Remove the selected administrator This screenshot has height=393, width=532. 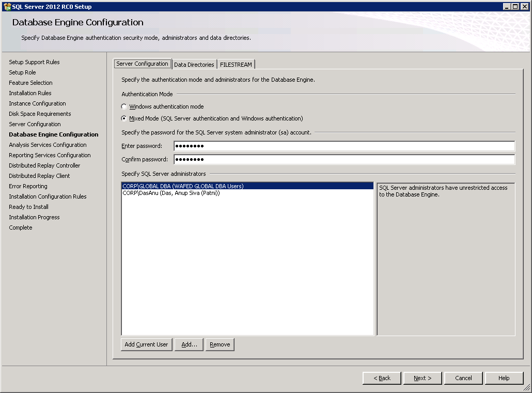[x=220, y=344]
